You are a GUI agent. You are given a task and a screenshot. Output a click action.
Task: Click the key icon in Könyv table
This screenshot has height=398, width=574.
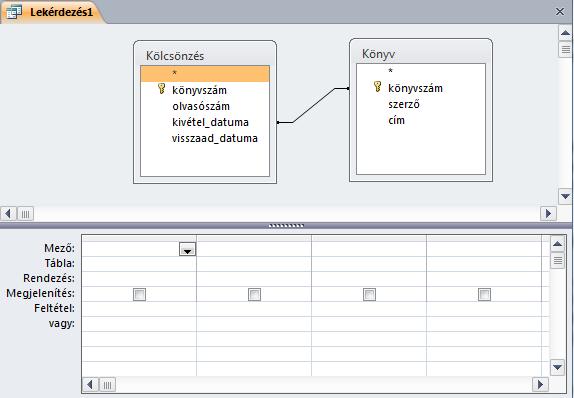[377, 87]
